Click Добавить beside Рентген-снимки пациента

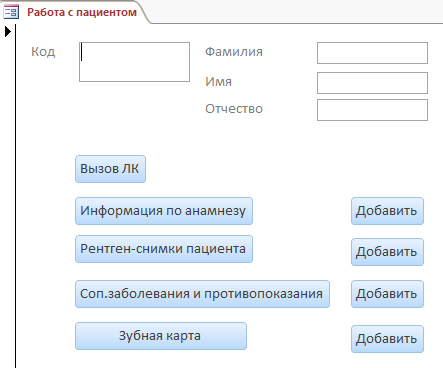[x=387, y=252]
